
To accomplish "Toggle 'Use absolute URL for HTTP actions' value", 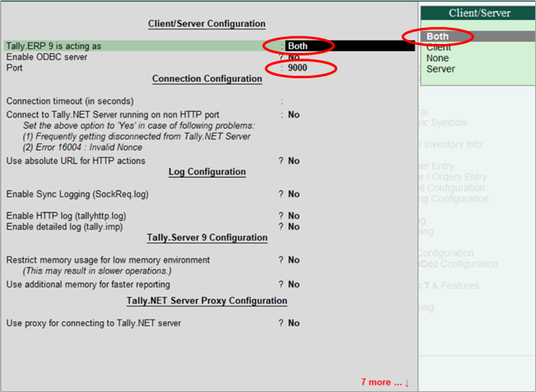I will coord(293,161).
